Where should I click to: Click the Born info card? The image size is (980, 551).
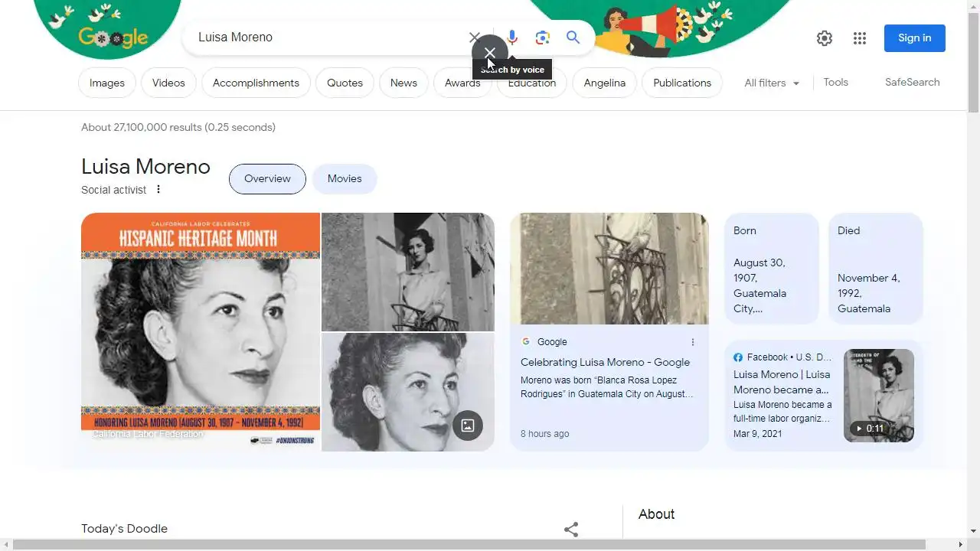(x=772, y=269)
